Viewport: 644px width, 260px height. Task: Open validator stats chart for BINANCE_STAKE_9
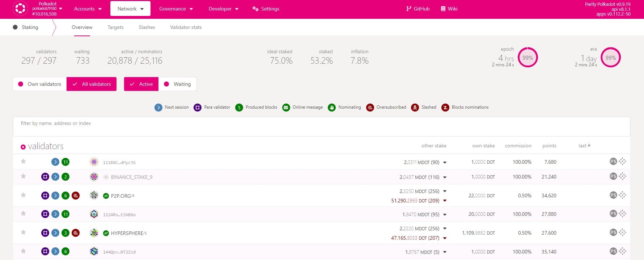tap(622, 176)
